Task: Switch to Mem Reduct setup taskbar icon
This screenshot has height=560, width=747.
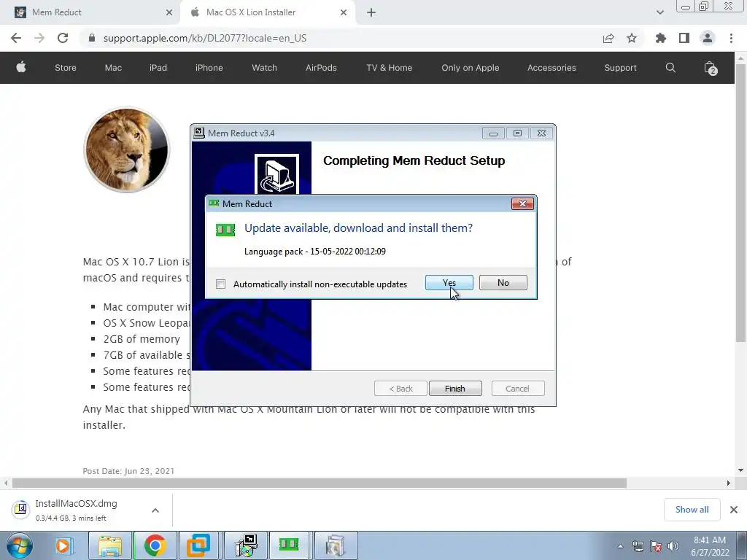Action: pos(246,545)
